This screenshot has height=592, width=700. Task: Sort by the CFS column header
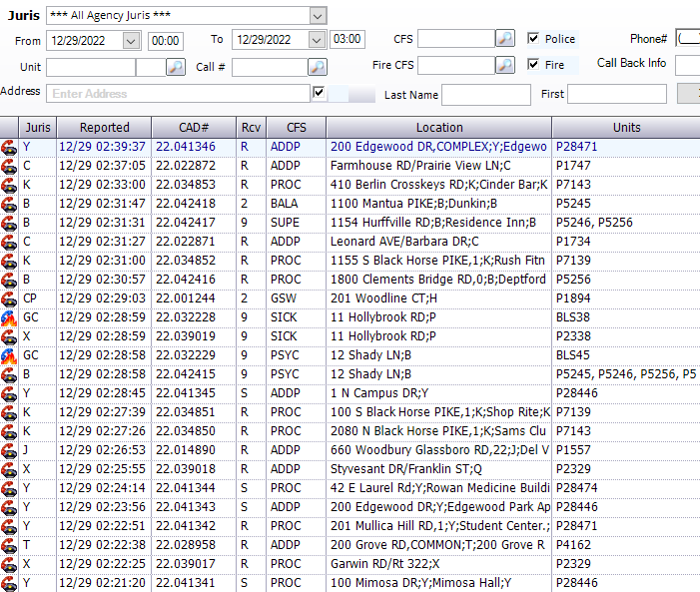(297, 128)
